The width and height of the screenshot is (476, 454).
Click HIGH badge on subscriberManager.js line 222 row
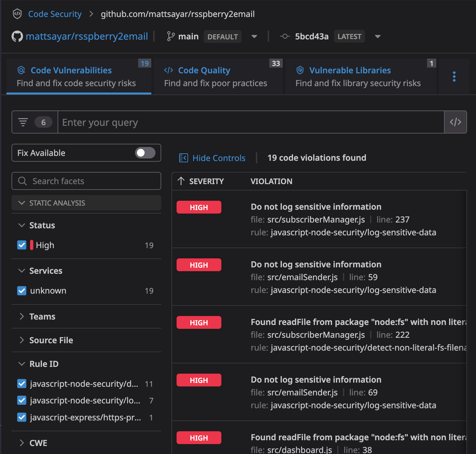(x=199, y=322)
